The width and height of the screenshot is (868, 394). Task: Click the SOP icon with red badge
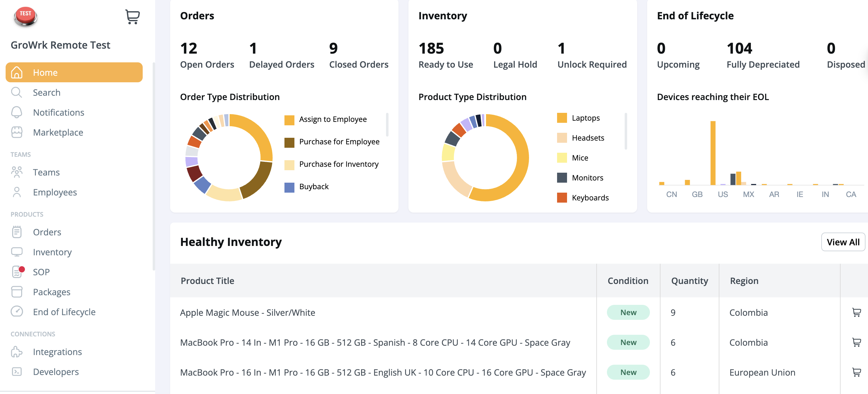tap(17, 272)
